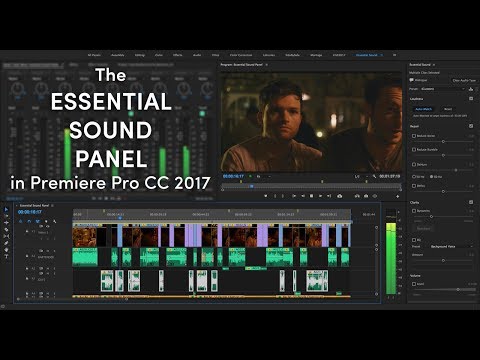
Task: Enable the DeHum checkbox
Action: pos(414,164)
